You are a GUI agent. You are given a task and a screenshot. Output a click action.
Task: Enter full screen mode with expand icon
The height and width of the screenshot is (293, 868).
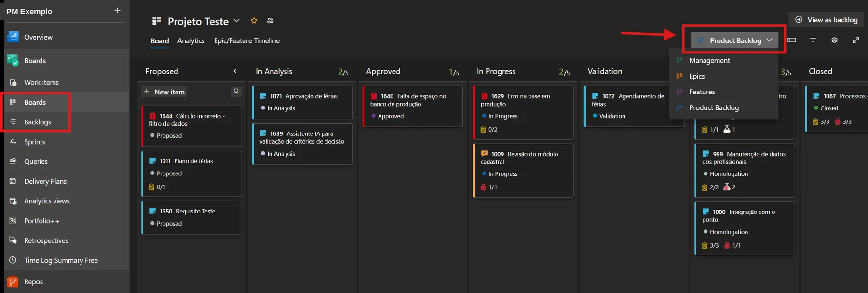point(856,40)
